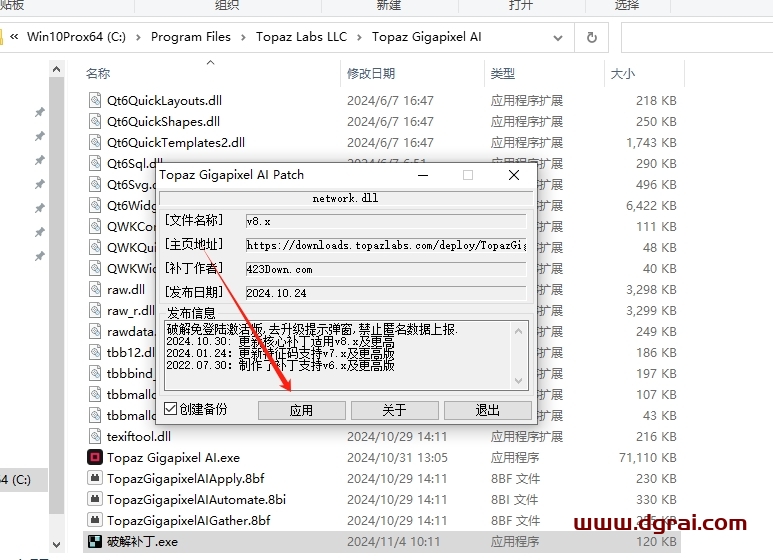Go to Win10Prox64 (C:) breadcrumb
The width and height of the screenshot is (773, 560).
point(76,37)
